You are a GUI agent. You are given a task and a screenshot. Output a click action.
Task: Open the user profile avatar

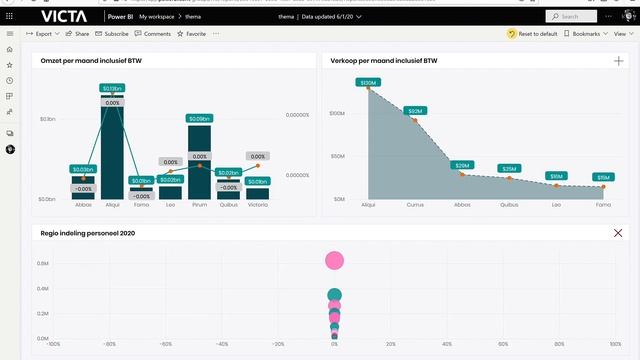pyautogui.click(x=629, y=16)
